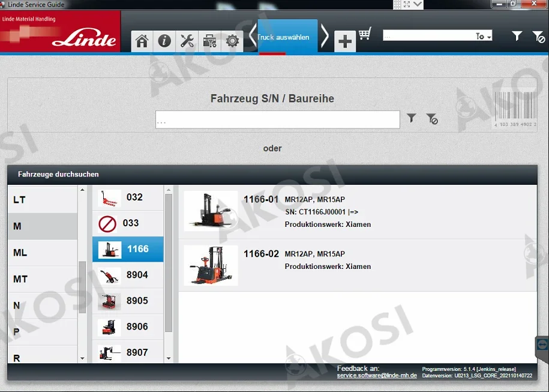Select vehicle category ML
The width and height of the screenshot is (549, 392).
[x=43, y=253]
